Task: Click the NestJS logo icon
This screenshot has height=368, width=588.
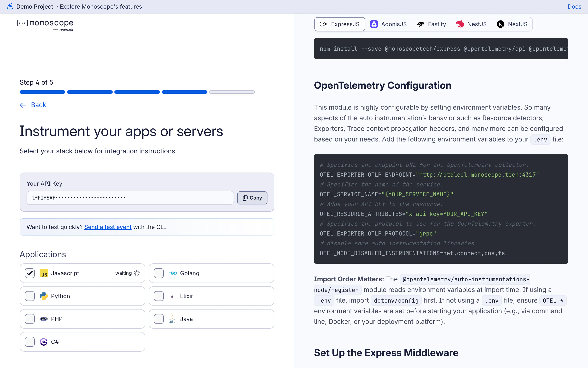Action: click(x=460, y=24)
